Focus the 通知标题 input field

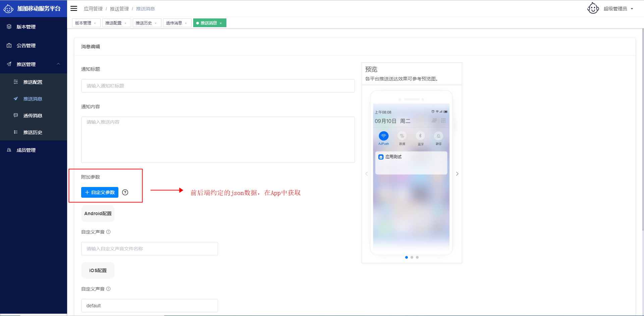[218, 86]
